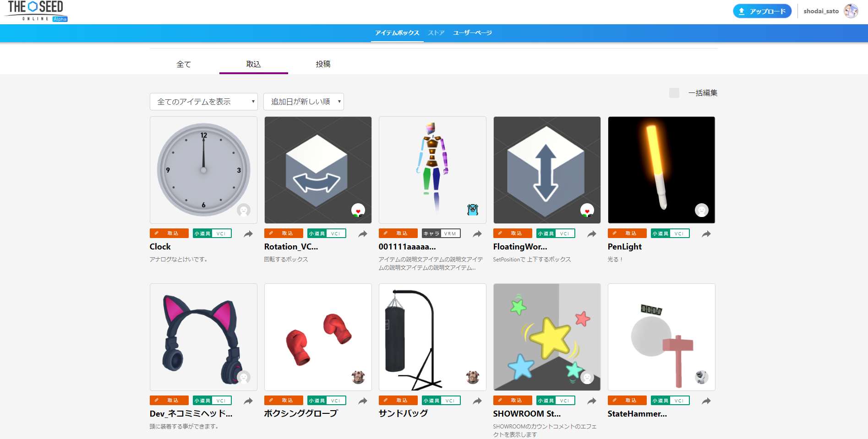
Task: Click creator avatar on ボクシンググローブ thumbnail
Action: coord(358,377)
